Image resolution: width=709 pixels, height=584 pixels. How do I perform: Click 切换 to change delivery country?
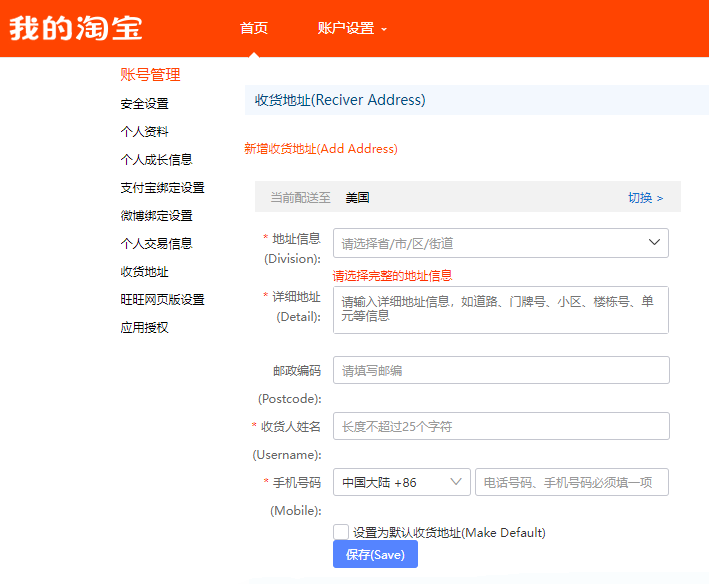pyautogui.click(x=645, y=198)
